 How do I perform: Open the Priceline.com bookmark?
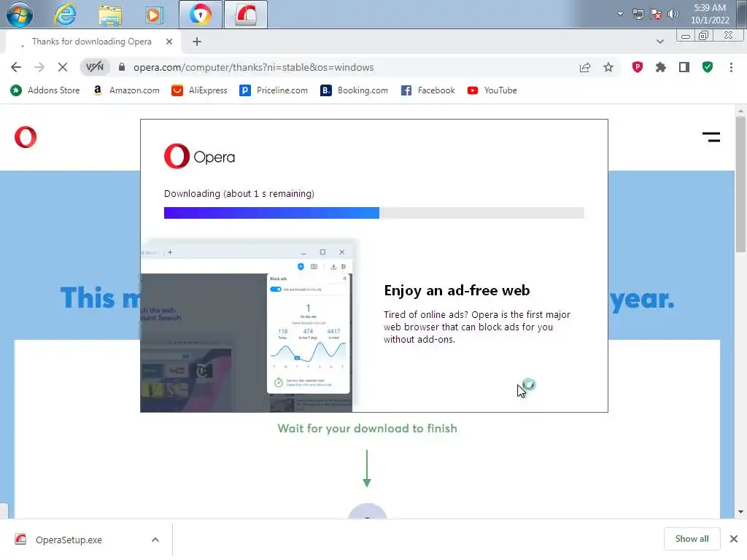click(x=274, y=90)
